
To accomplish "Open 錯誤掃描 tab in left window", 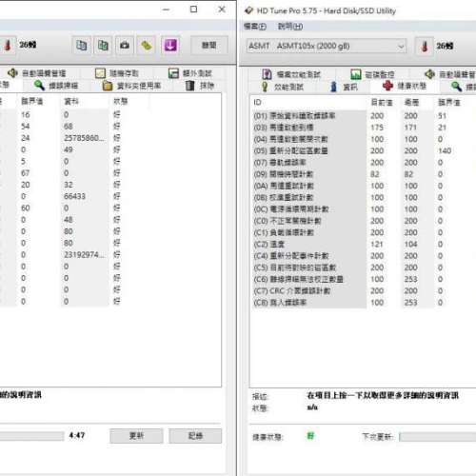I will click(x=56, y=86).
